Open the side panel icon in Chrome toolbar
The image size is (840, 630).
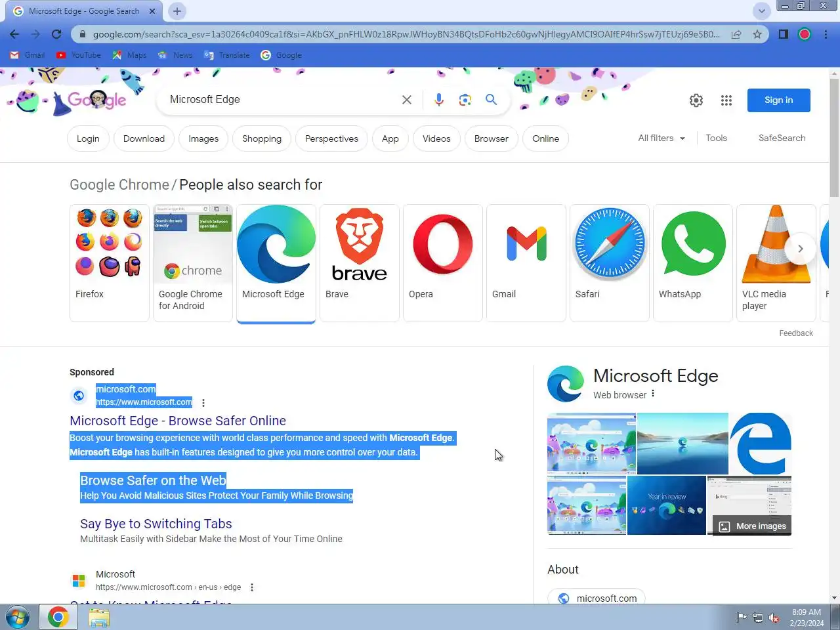(783, 34)
